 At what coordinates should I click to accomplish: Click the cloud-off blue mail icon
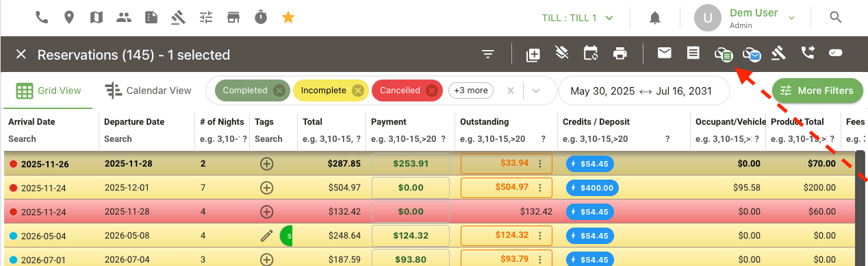752,53
